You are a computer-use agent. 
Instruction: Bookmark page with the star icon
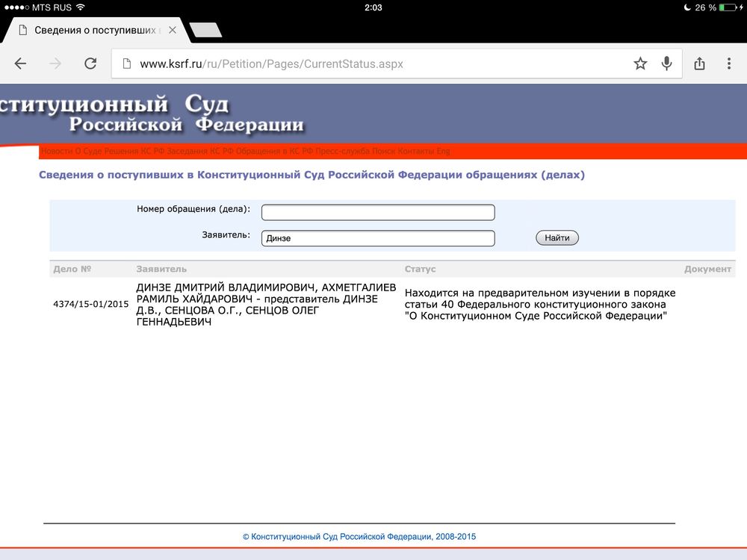tap(640, 63)
